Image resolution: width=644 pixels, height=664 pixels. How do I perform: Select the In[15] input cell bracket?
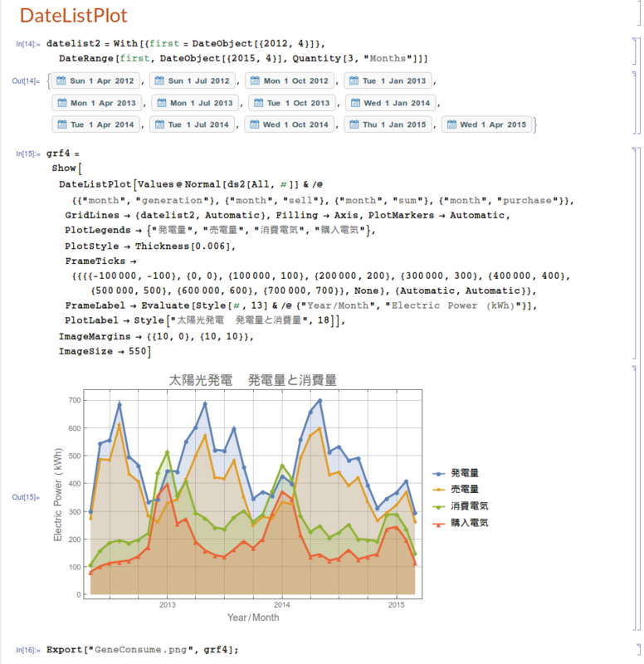tap(635, 253)
